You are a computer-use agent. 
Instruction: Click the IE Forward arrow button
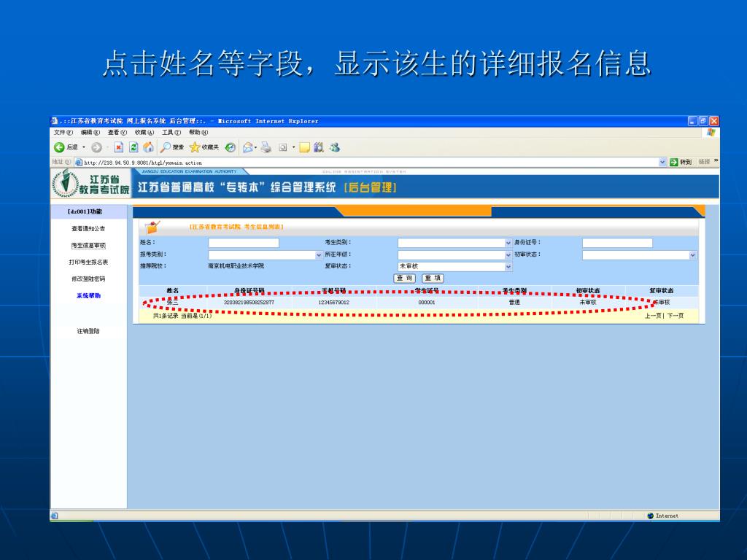(x=96, y=147)
